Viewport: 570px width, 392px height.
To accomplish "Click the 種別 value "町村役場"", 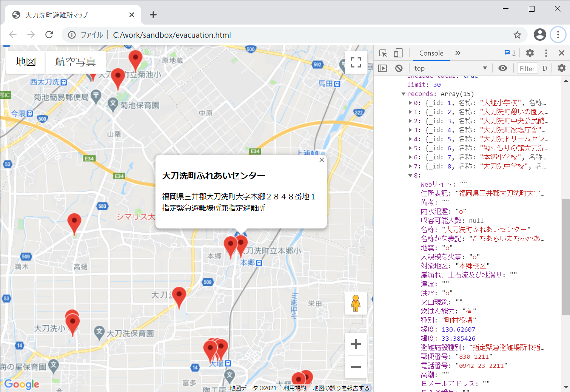I will (x=459, y=320).
